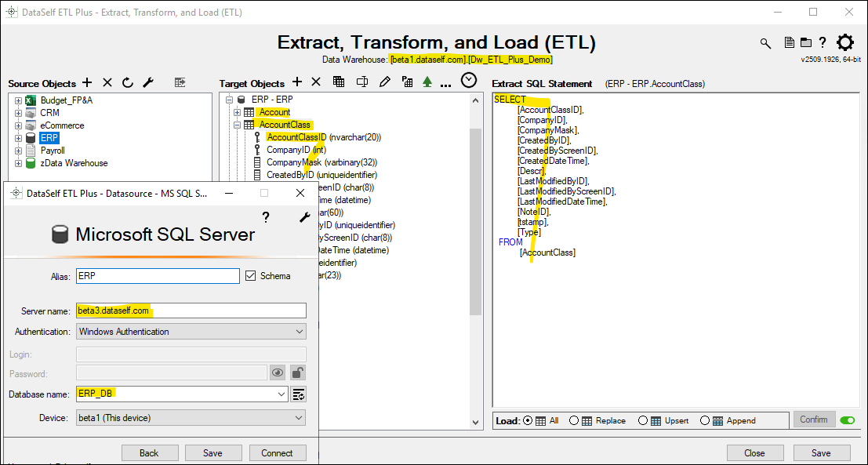Add a new source object
The width and height of the screenshot is (868, 465).
coord(87,82)
